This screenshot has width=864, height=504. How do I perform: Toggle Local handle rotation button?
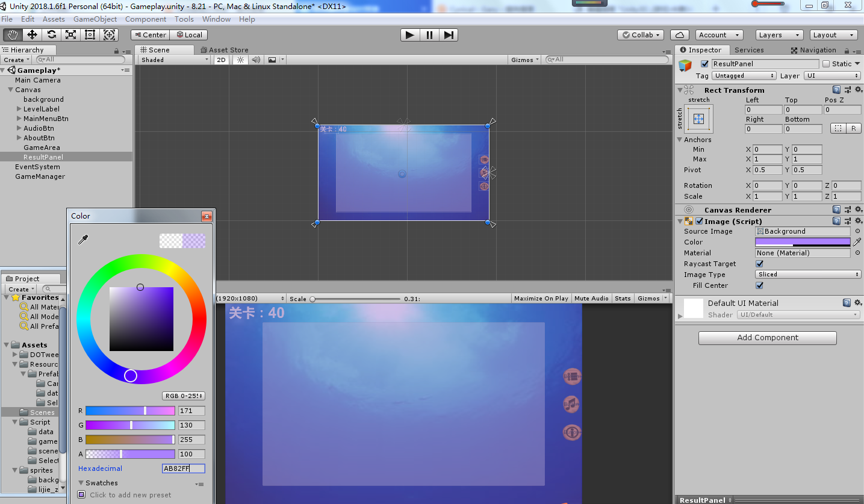coord(188,35)
